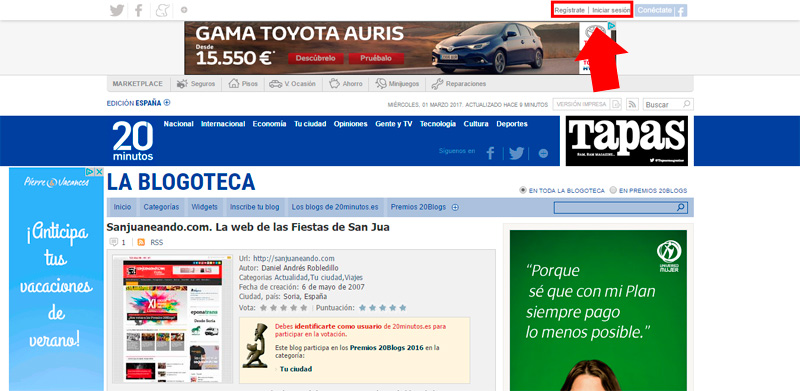Open comments bubble icon showing 1
Screen dimensions: 800x391
[114, 242]
